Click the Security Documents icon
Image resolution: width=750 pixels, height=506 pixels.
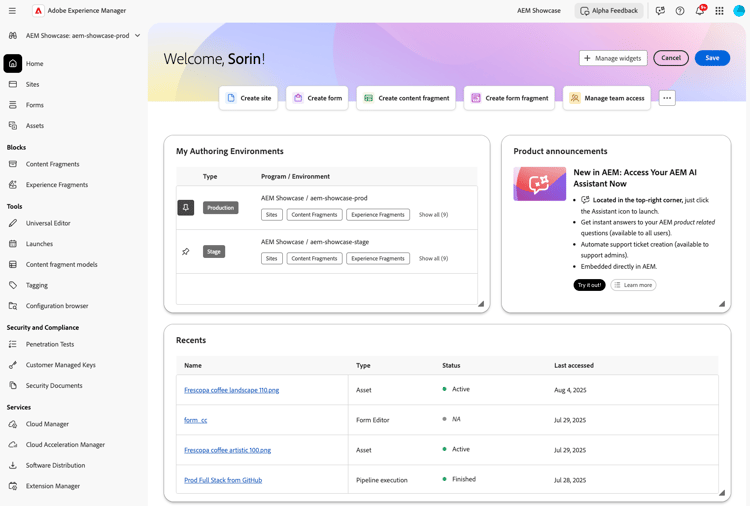tap(13, 385)
